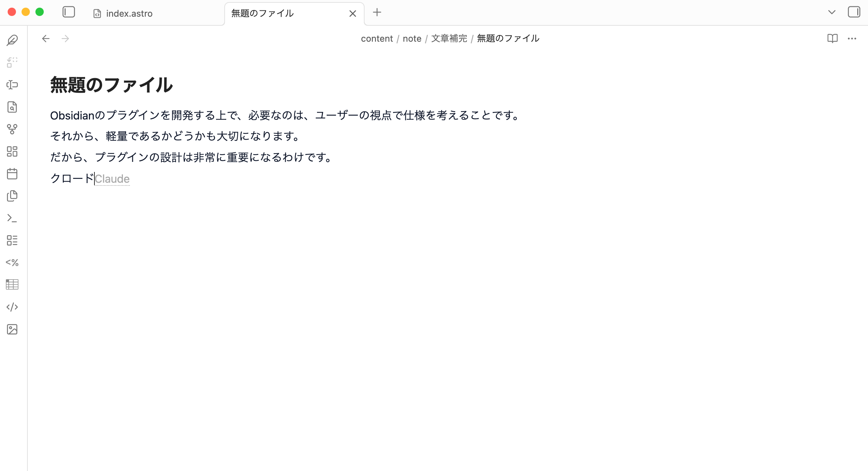Screen dimensions: 868x471
Task: Click the line starting with Obsidianのプラグイン
Action: pos(285,115)
